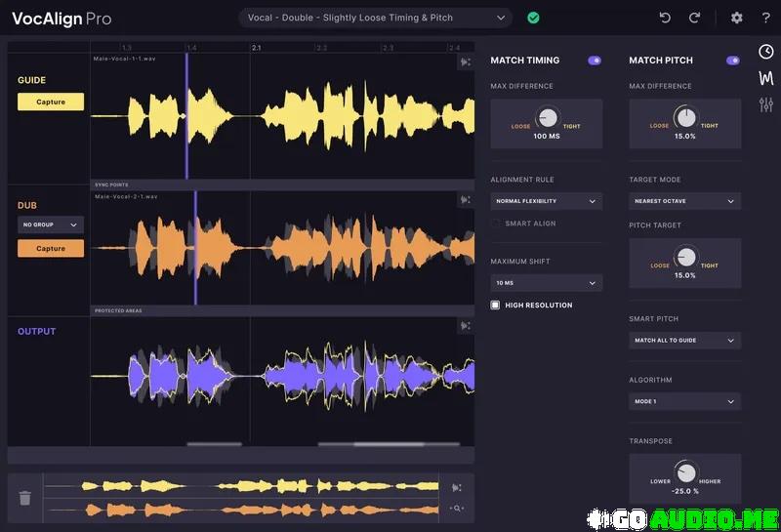Click the horizontal scrollbar under Output
The height and width of the screenshot is (532, 781).
389,444
